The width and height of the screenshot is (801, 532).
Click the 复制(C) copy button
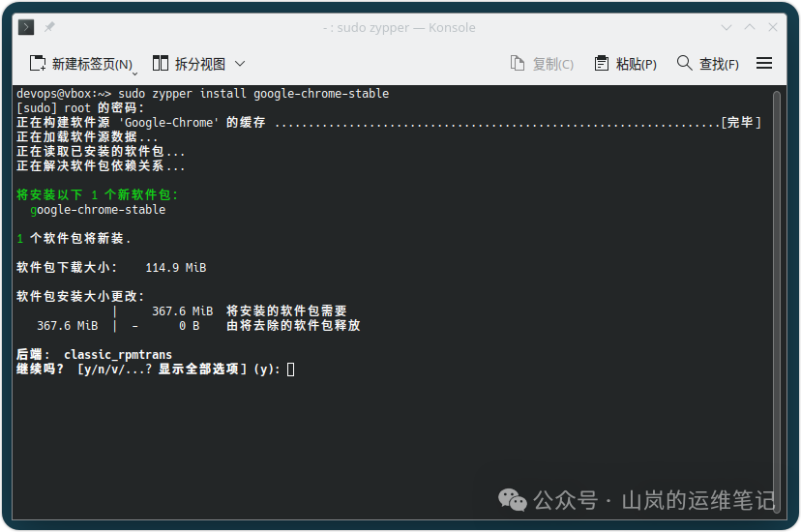tap(542, 64)
